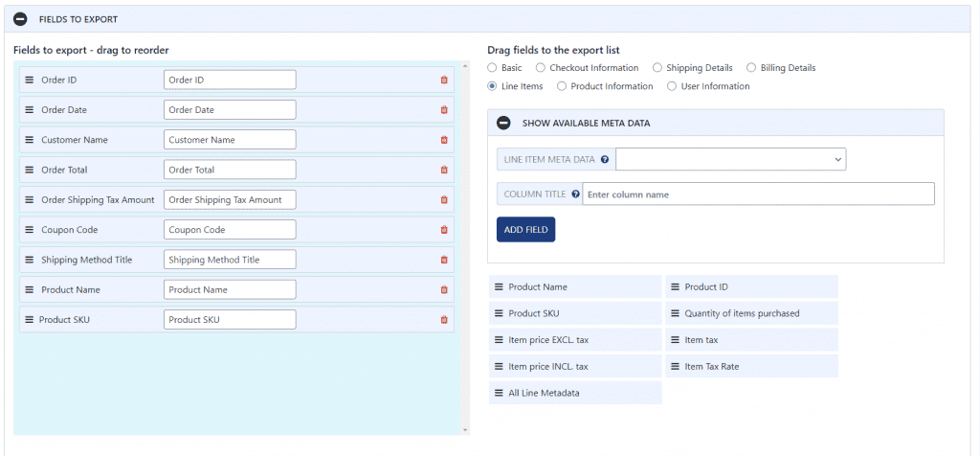Select the User Information radio option
Screen dimensions: 980x456
pyautogui.click(x=671, y=86)
